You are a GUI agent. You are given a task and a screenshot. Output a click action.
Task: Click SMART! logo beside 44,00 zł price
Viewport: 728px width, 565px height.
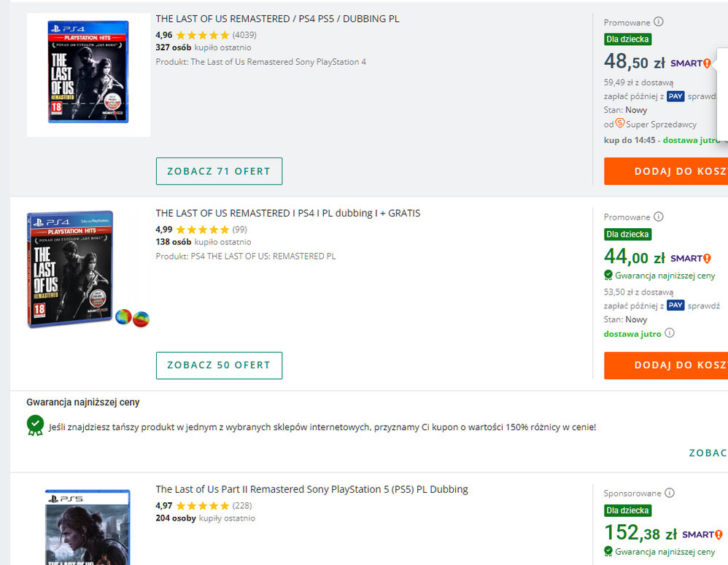coord(690,258)
